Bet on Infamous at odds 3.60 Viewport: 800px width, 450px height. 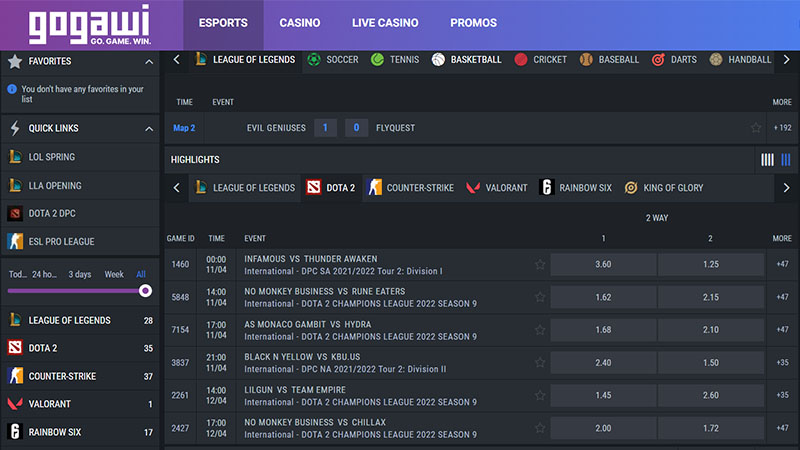(x=603, y=264)
